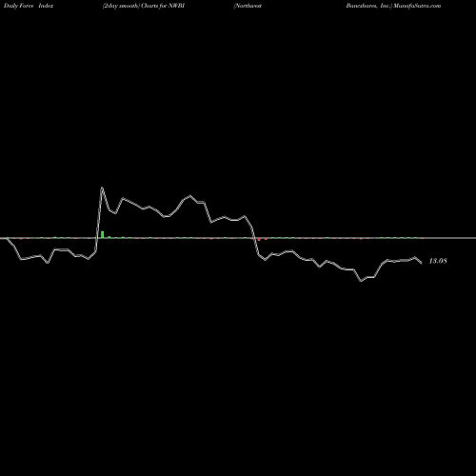Click the 'Daily Force Index' title text
Screen dimensions: 476x476
click(29, 6)
